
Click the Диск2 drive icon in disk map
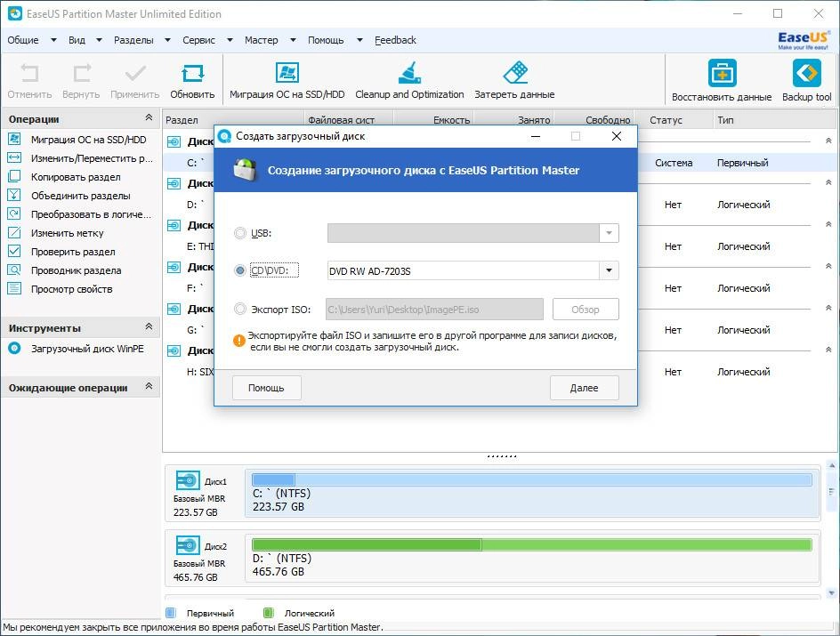pyautogui.click(x=188, y=545)
